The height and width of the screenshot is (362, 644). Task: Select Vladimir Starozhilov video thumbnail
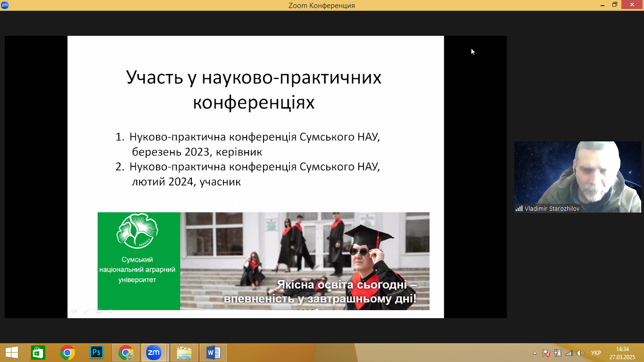point(578,177)
